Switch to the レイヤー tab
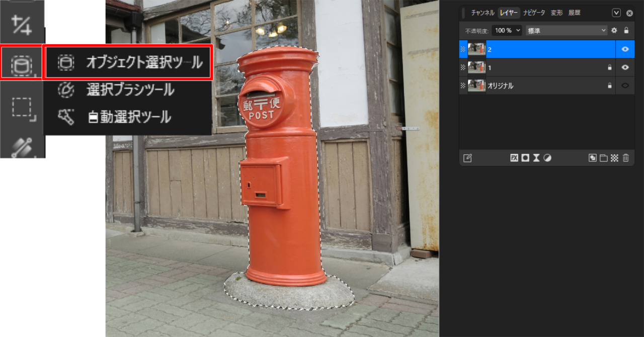The height and width of the screenshot is (337, 644). (x=509, y=13)
